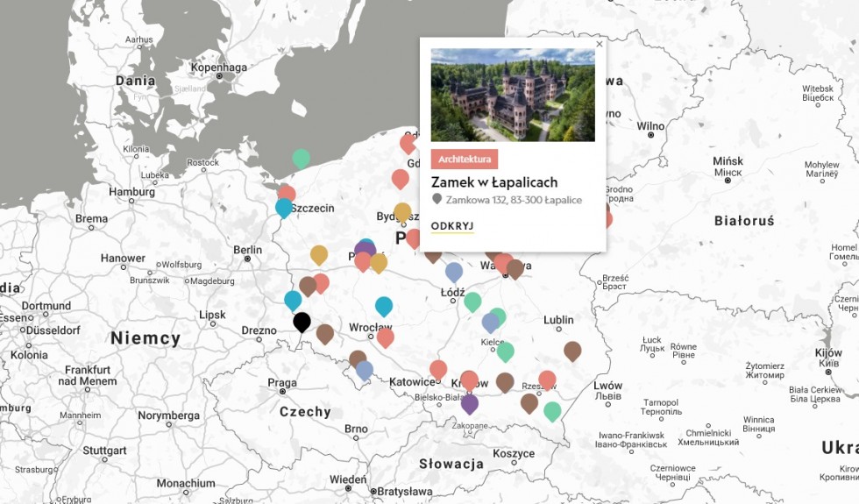Click the Monachium city label
The height and width of the screenshot is (504, 859).
click(186, 483)
